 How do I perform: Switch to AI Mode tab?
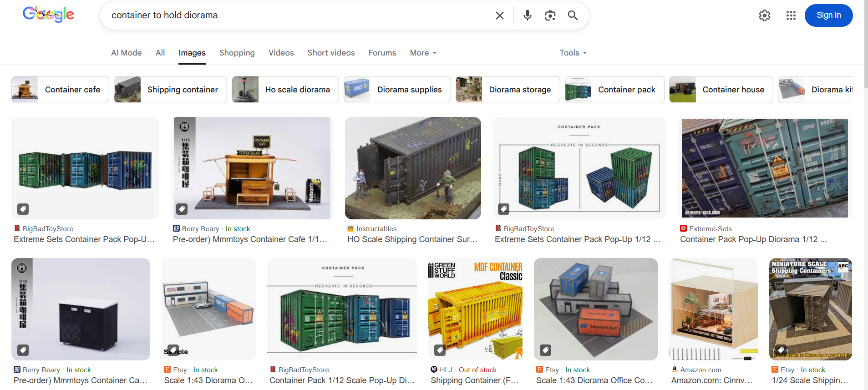(x=127, y=53)
